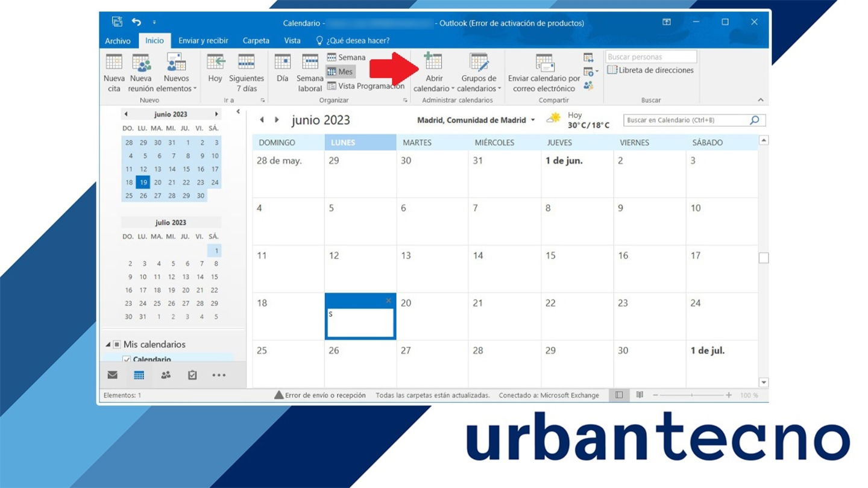Image resolution: width=868 pixels, height=488 pixels.
Task: Go to next month in mini calendar
Action: tap(216, 114)
